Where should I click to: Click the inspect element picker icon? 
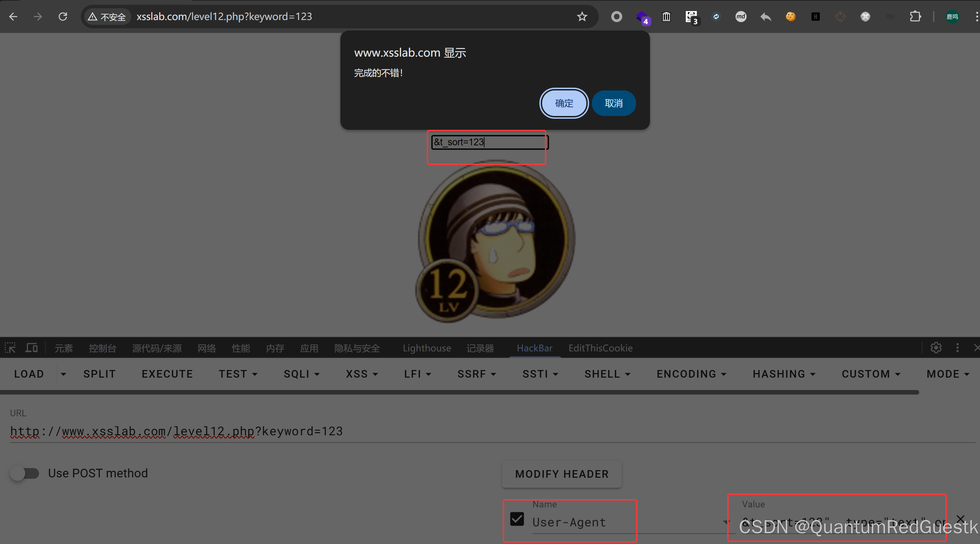click(x=10, y=348)
